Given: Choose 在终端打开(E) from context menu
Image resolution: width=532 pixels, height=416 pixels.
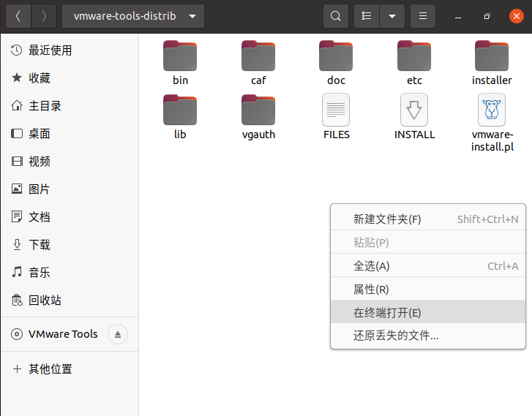Looking at the screenshot, I should click(x=428, y=312).
